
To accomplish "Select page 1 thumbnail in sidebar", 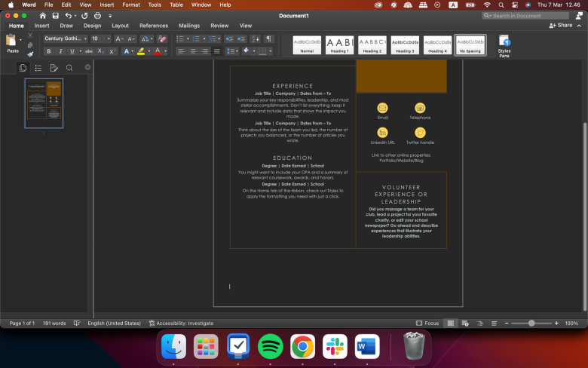I will point(44,103).
